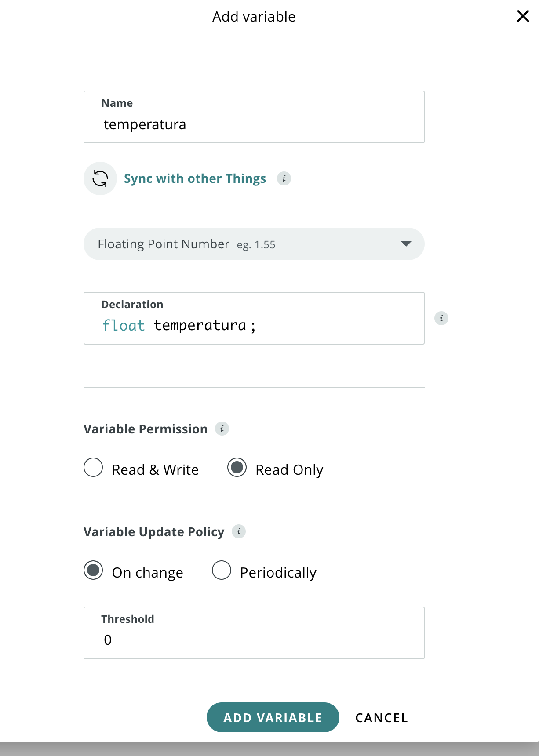Focus the Threshold input field
The image size is (539, 756).
[254, 633]
